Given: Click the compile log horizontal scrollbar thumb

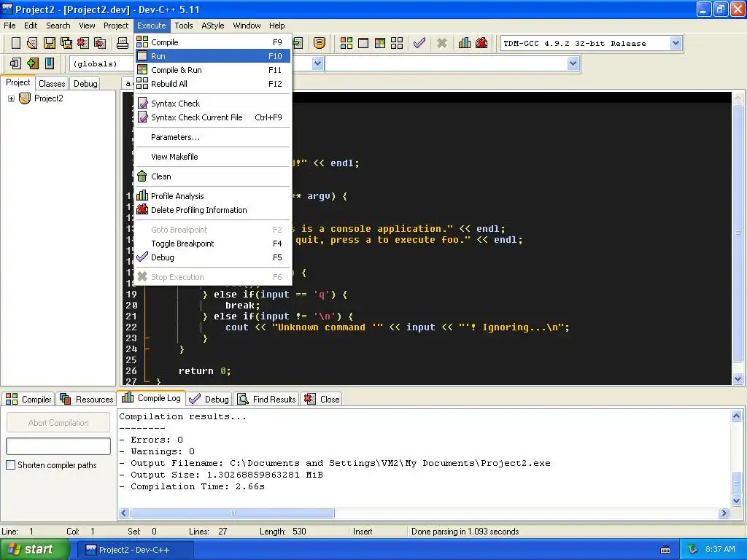Looking at the screenshot, I should click(x=233, y=513).
